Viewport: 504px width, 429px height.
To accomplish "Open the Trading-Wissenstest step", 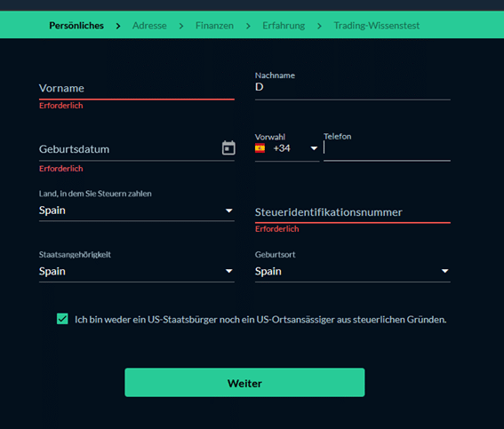I will [376, 26].
